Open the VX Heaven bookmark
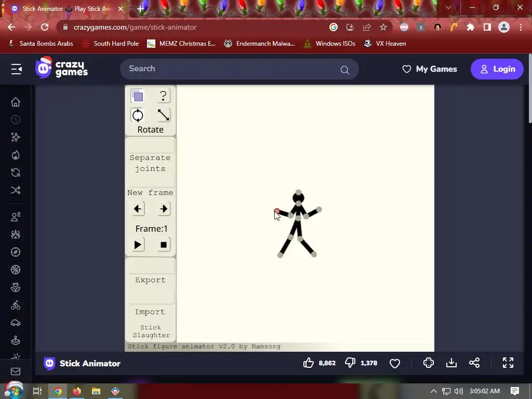Viewport: 532px width, 399px height. [x=385, y=44]
